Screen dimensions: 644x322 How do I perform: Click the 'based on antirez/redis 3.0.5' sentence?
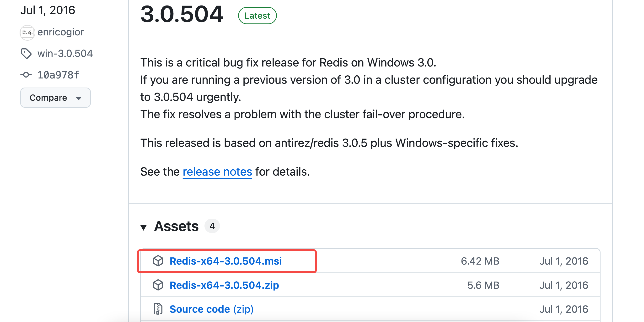pyautogui.click(x=329, y=143)
